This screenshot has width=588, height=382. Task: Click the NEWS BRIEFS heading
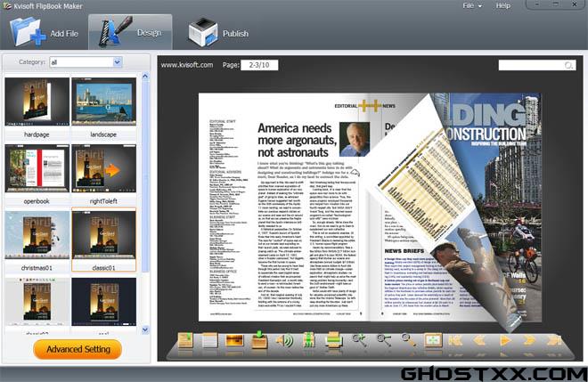(404, 251)
